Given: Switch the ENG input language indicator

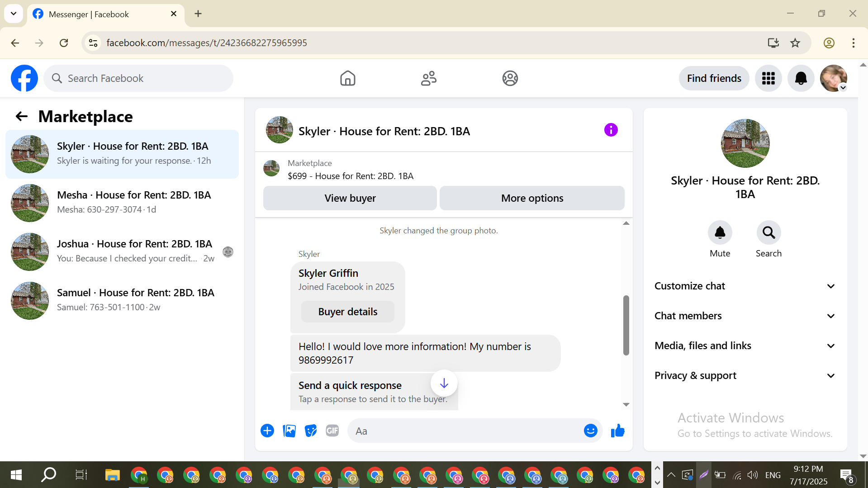Looking at the screenshot, I should pos(773,475).
